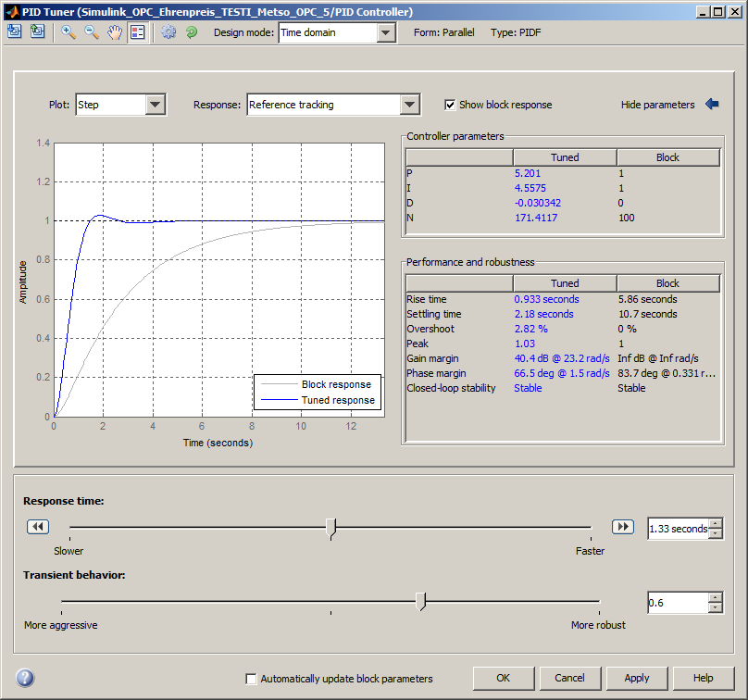
Task: Open the gear options icon in toolbar
Action: click(168, 32)
